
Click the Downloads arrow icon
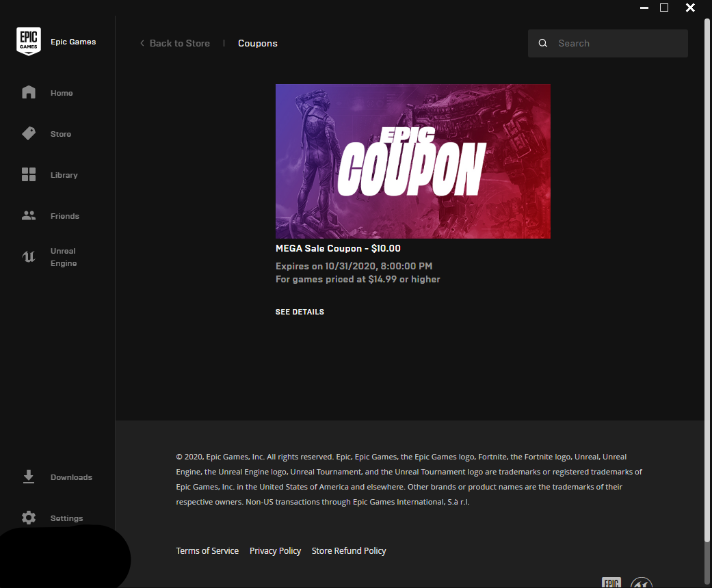[x=29, y=477]
